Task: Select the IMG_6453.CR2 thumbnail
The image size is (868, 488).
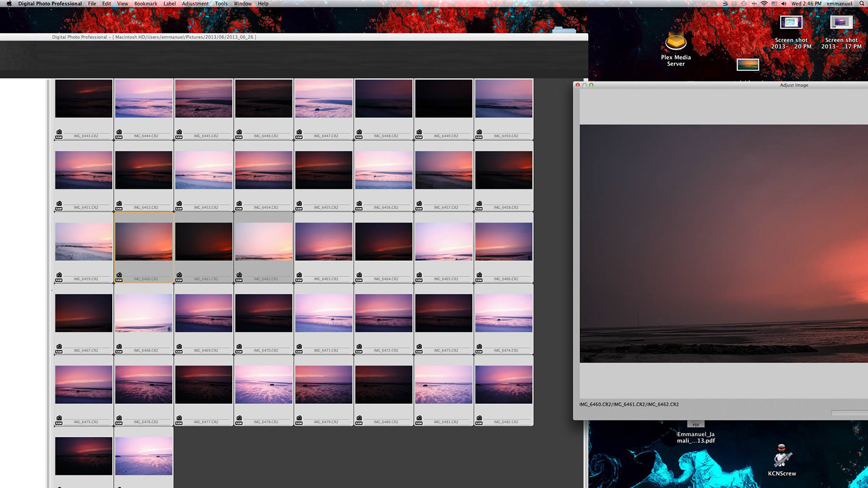Action: pyautogui.click(x=203, y=170)
